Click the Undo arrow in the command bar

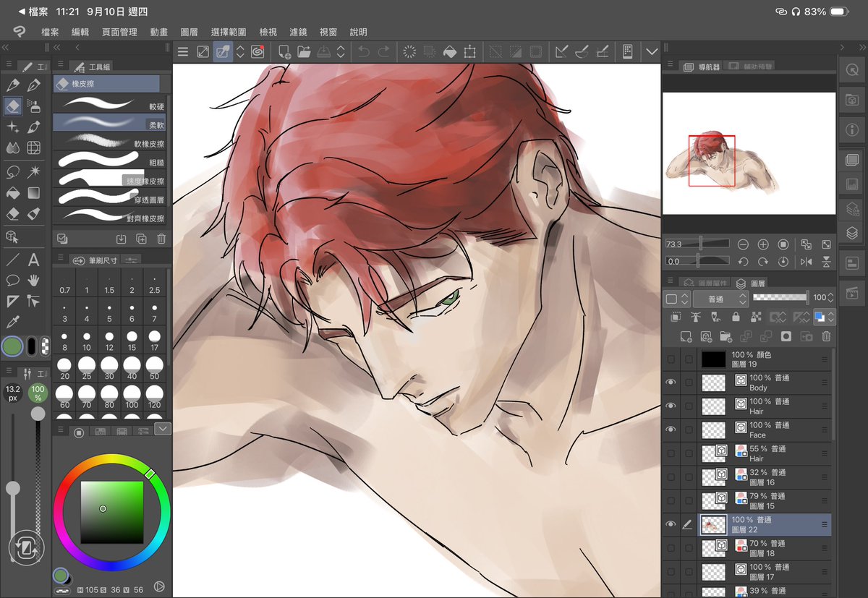(x=364, y=51)
